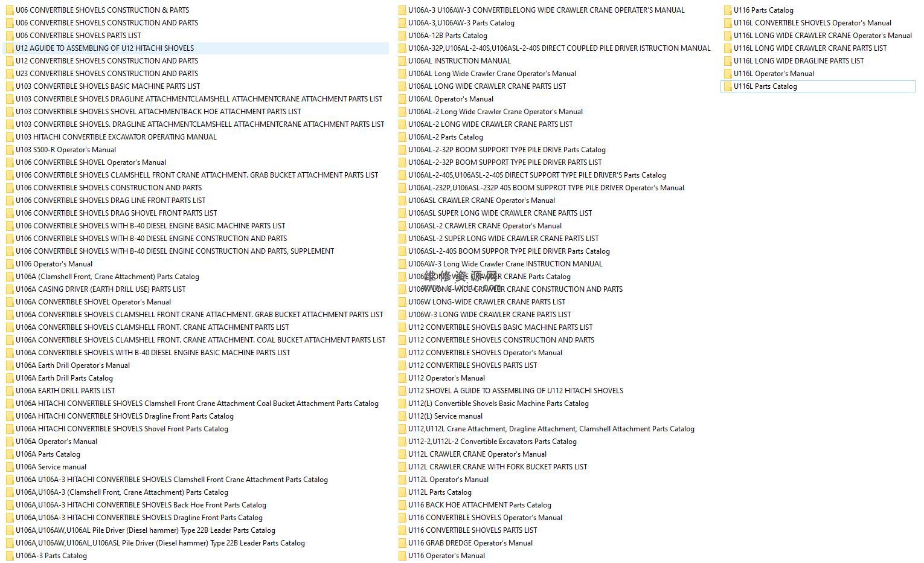The width and height of the screenshot is (924, 563).
Task: Click folder icon of U106A-12B Parts Catalog
Action: click(402, 36)
